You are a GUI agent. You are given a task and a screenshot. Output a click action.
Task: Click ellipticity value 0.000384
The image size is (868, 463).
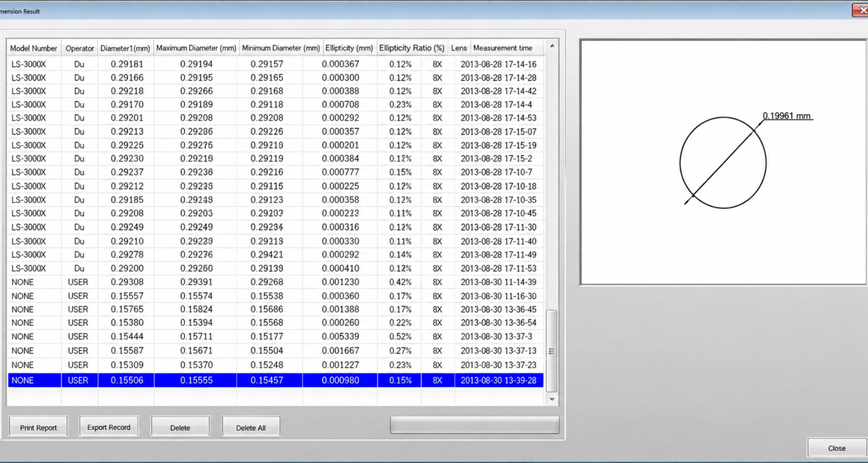tap(340, 158)
